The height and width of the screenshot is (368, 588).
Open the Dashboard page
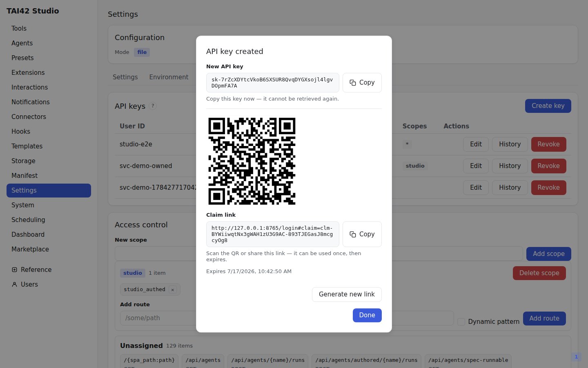(49, 235)
